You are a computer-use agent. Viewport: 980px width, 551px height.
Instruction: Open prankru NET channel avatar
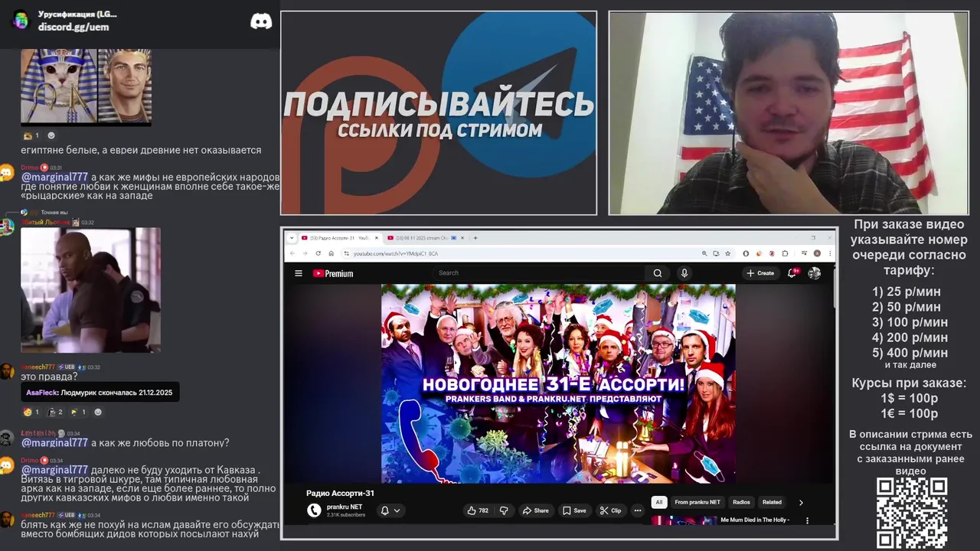(x=314, y=510)
